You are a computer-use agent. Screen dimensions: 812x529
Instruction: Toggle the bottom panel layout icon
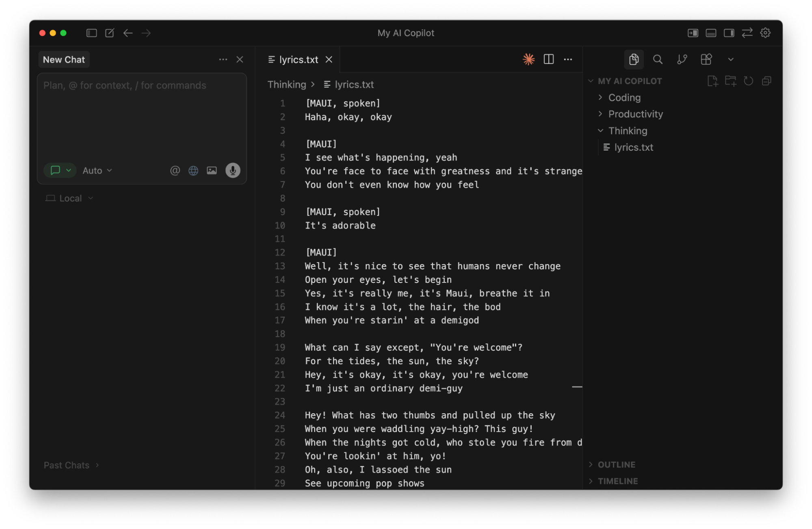click(711, 33)
